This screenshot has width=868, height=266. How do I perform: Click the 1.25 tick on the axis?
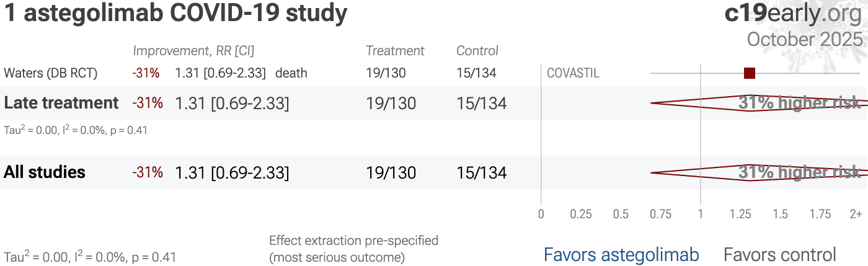[740, 215]
